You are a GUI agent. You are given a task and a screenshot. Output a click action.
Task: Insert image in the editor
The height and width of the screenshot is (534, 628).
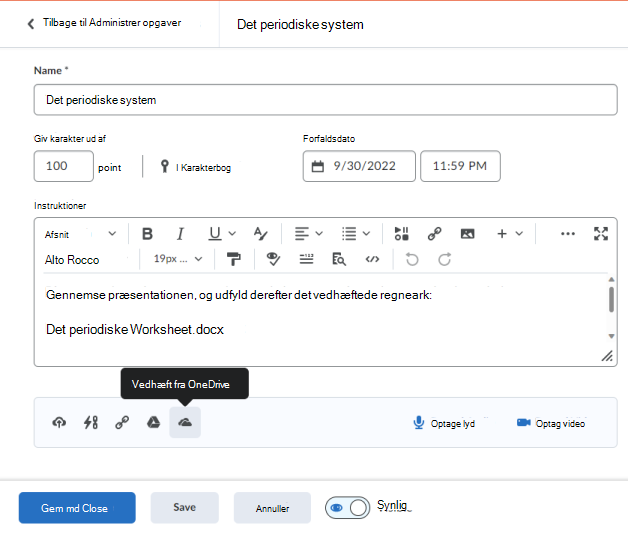pos(467,234)
